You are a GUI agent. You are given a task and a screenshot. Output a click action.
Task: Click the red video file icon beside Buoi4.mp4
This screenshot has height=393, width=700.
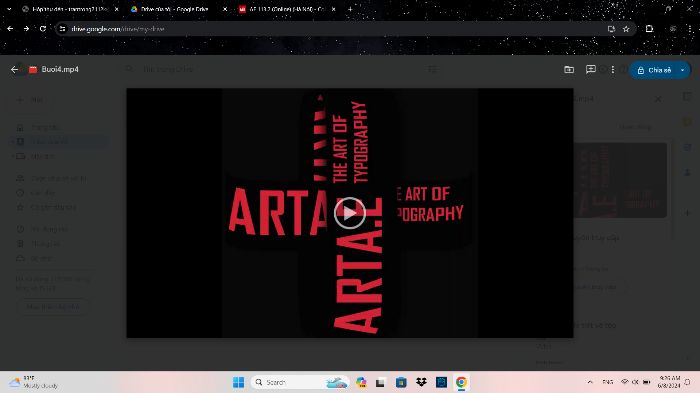(33, 70)
